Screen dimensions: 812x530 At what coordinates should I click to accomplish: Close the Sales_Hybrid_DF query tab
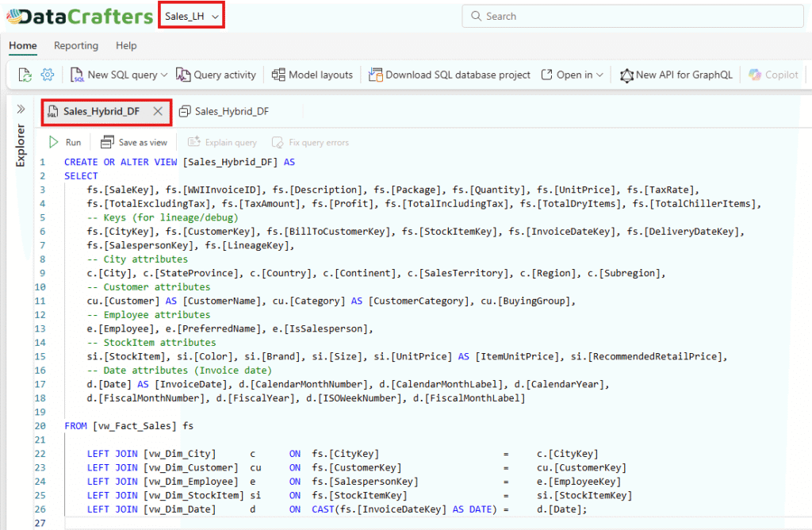[158, 111]
